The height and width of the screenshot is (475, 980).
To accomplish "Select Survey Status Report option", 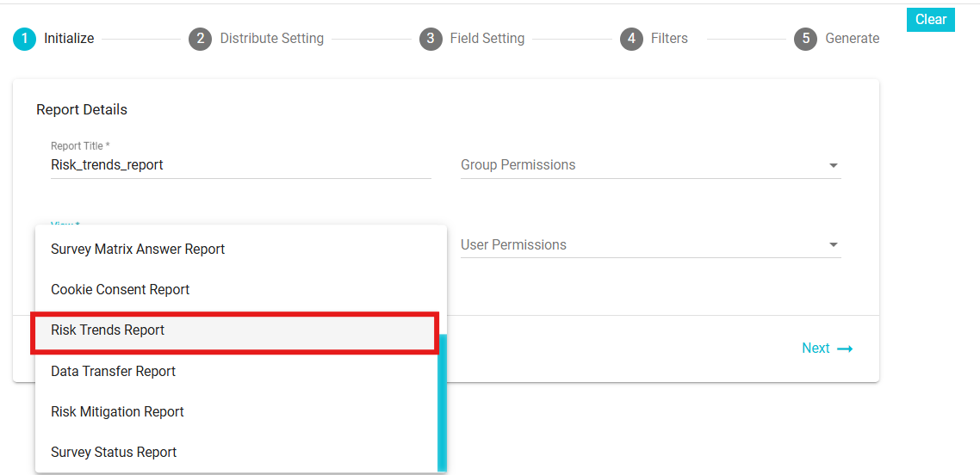I will point(236,453).
